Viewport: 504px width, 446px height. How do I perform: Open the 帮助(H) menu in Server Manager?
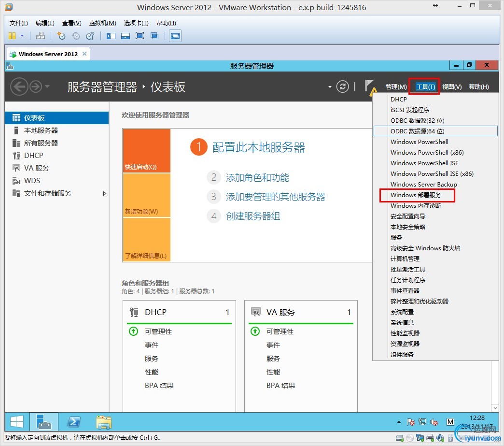[478, 86]
